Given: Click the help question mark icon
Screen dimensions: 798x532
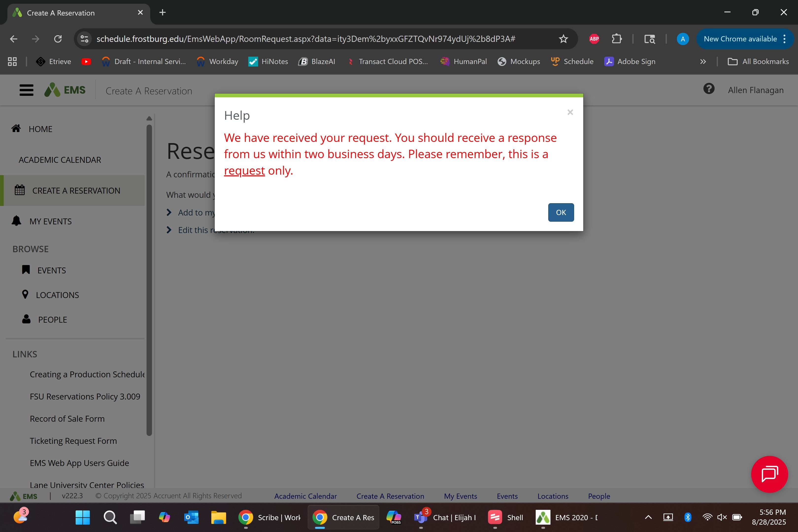Looking at the screenshot, I should point(708,89).
